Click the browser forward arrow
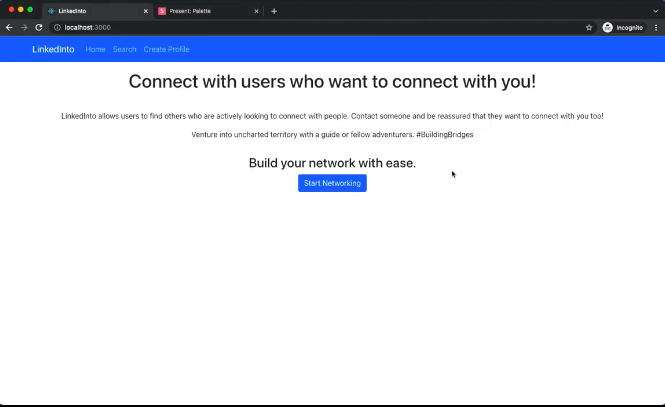Screen dimensions: 665x407 [x=24, y=28]
